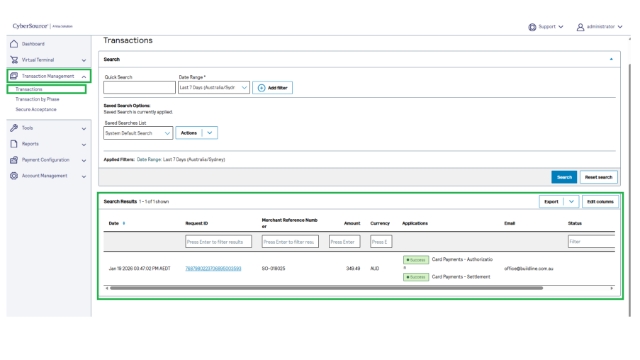Open the Support menu
This screenshot has height=360, width=640.
click(546, 27)
